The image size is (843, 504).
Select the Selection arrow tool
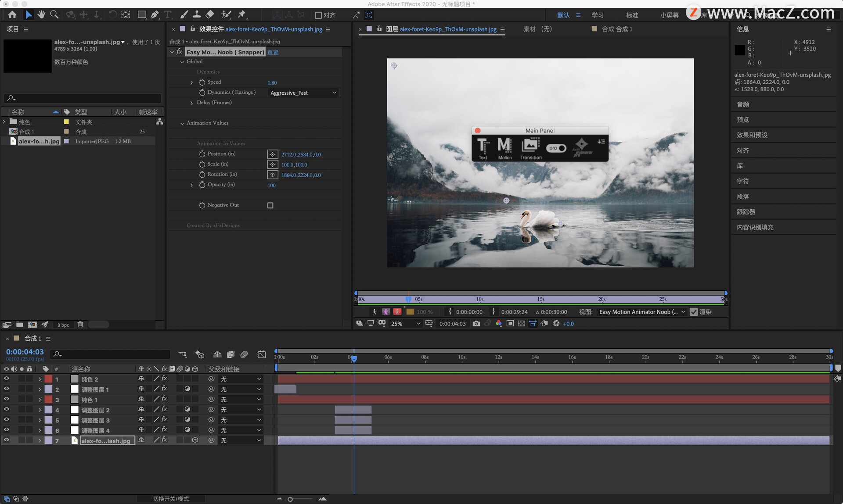pyautogui.click(x=29, y=14)
